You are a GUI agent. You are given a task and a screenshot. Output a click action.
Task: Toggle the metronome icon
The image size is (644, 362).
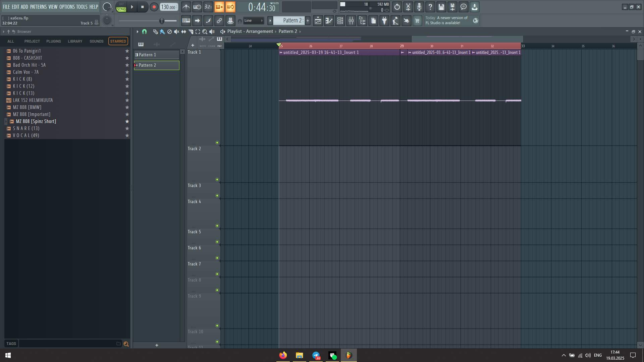click(x=186, y=7)
